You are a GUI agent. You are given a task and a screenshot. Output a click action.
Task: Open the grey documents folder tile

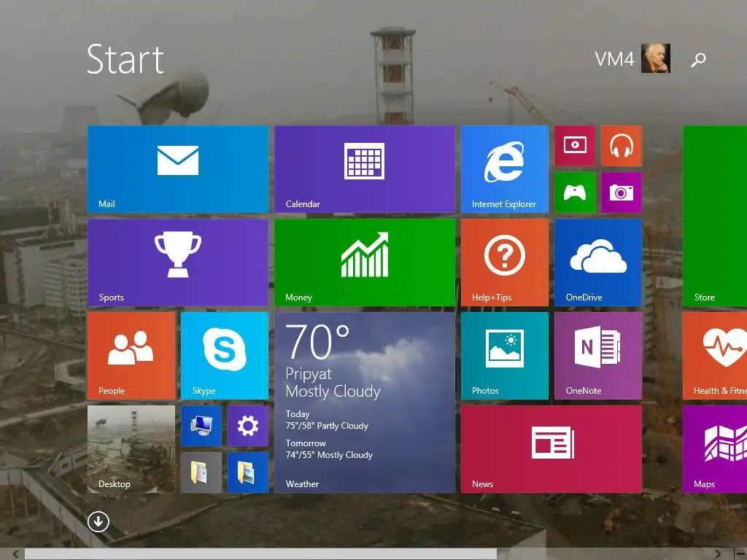pyautogui.click(x=201, y=472)
